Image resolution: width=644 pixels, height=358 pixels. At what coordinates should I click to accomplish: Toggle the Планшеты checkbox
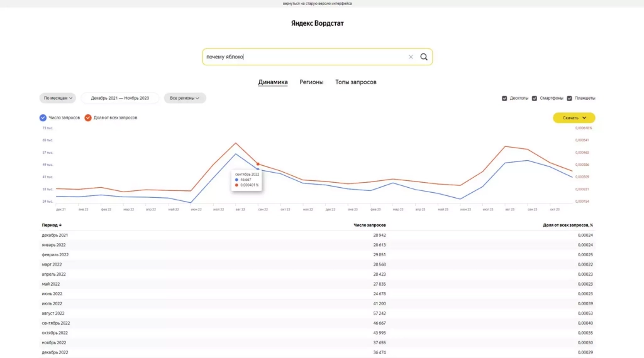click(569, 99)
